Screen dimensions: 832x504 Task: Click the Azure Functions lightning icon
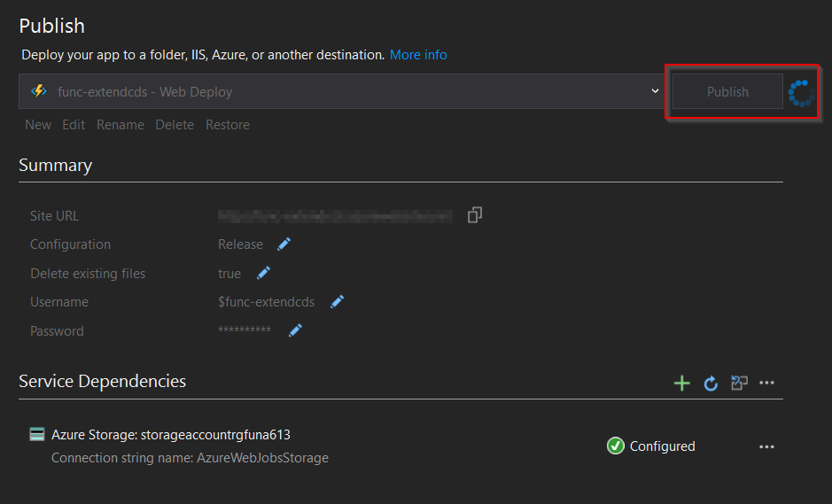point(39,91)
